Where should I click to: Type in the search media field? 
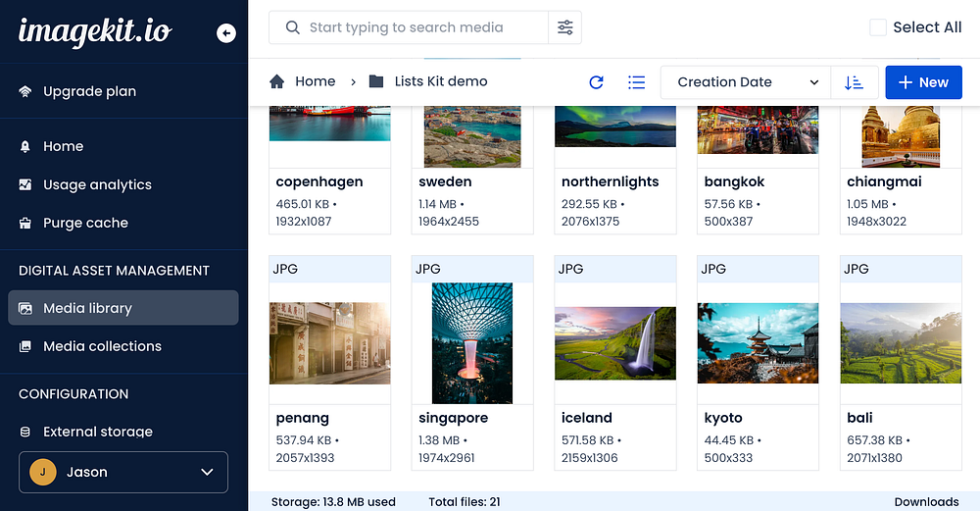click(421, 27)
